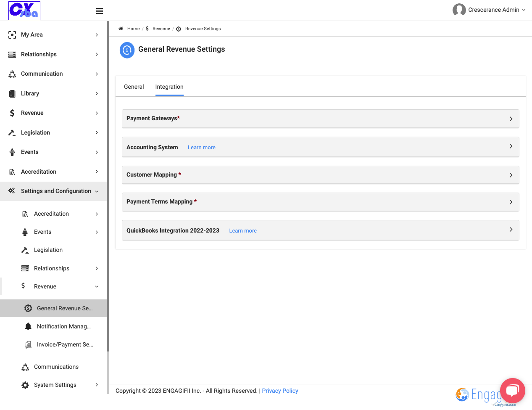Click the Communications submenu icon
The image size is (532, 410).
pos(25,367)
